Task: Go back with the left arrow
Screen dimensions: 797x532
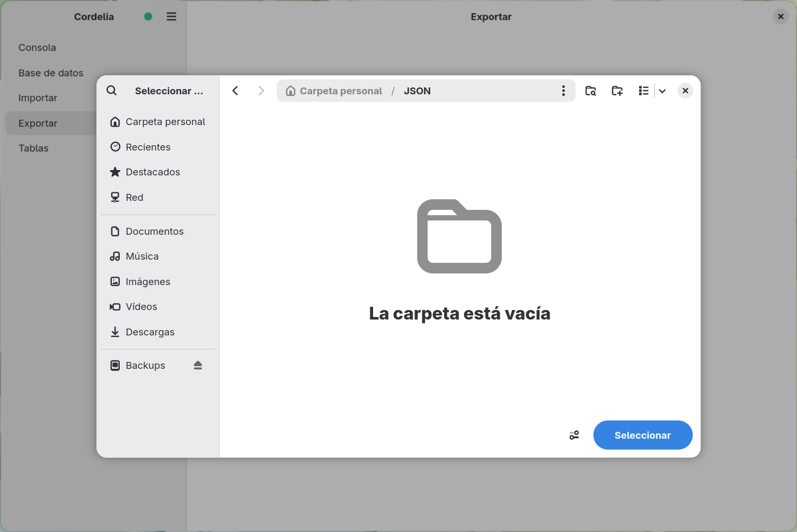Action: click(x=235, y=91)
